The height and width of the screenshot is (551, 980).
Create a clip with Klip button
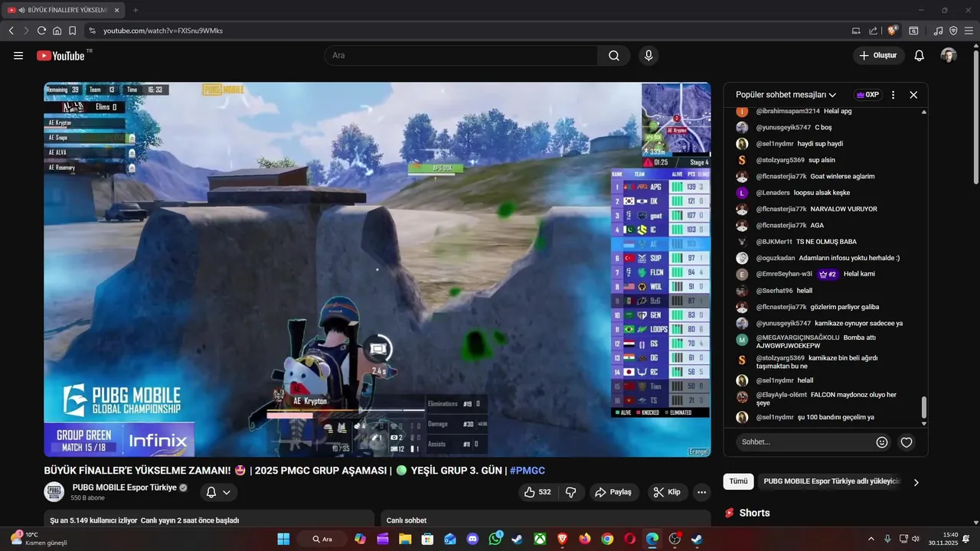(668, 492)
